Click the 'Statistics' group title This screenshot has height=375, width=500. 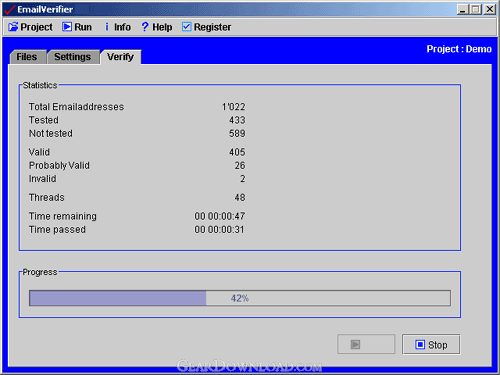coord(40,85)
